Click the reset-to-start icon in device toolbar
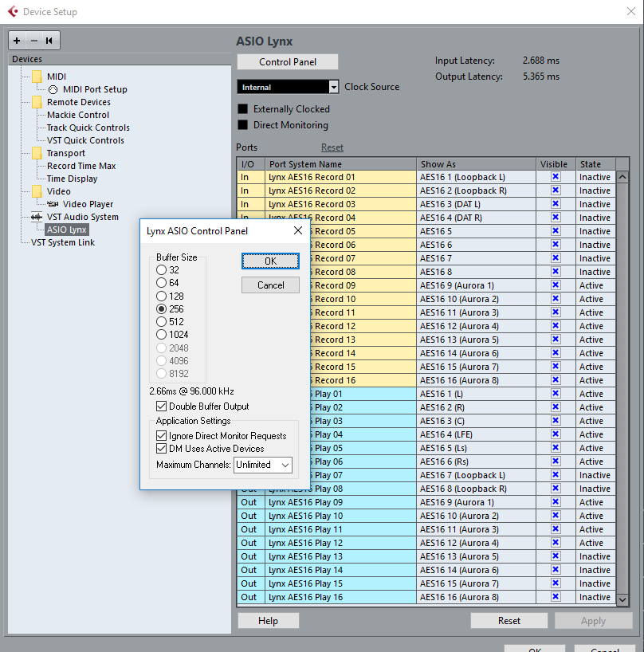The width and height of the screenshot is (644, 652). click(x=49, y=41)
